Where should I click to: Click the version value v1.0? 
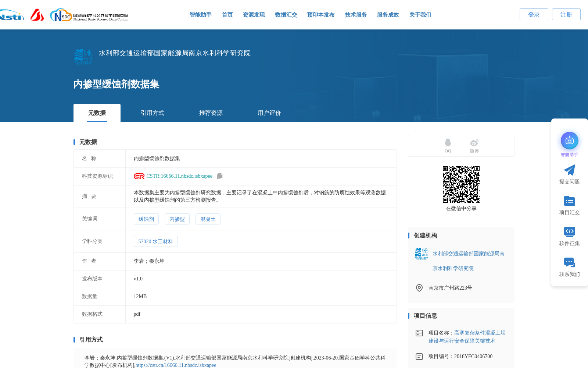138,279
